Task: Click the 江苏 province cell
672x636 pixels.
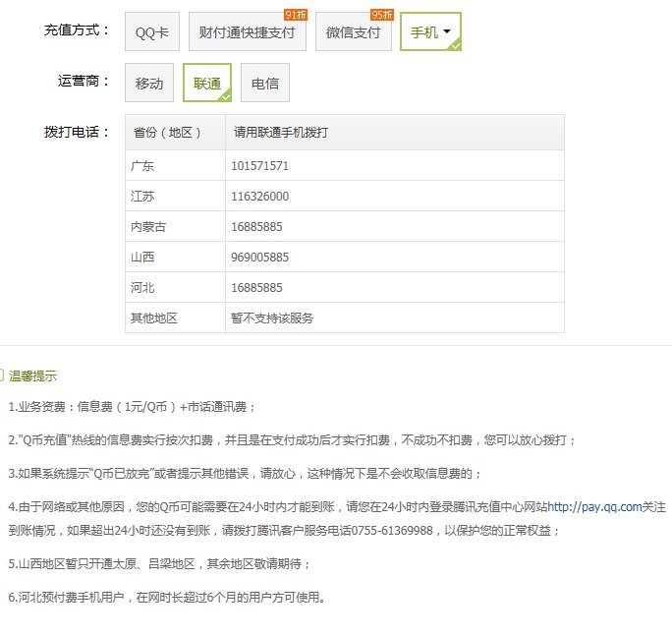Action: coord(175,196)
